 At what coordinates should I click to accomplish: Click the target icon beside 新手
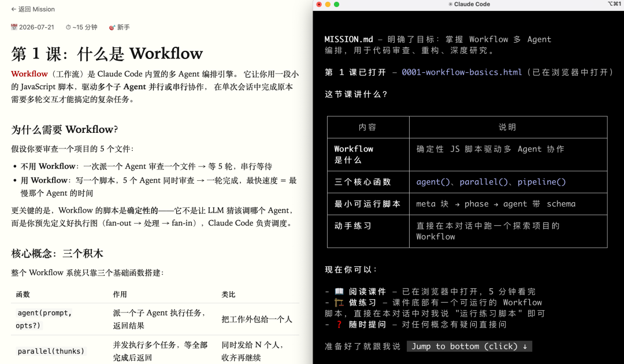click(x=112, y=27)
